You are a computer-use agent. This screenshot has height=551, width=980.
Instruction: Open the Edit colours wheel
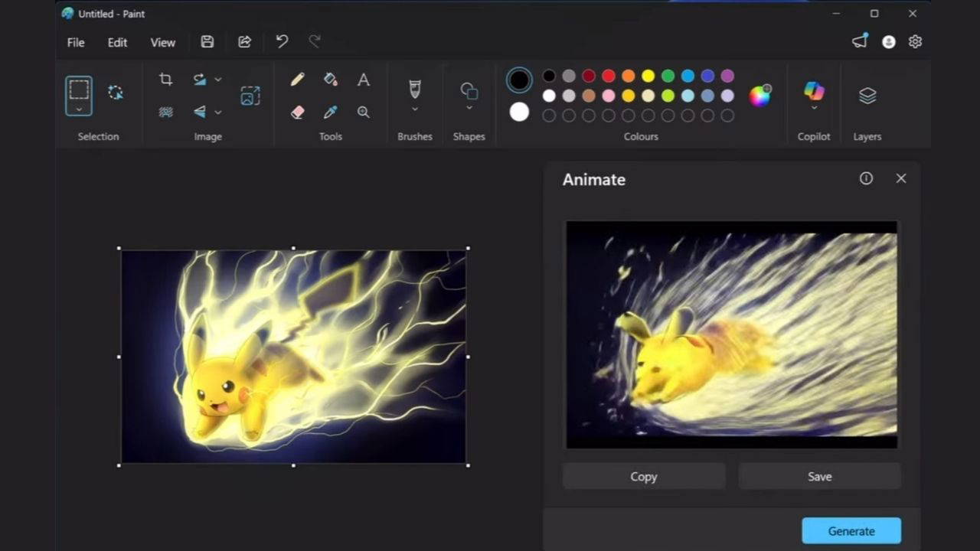click(x=759, y=96)
